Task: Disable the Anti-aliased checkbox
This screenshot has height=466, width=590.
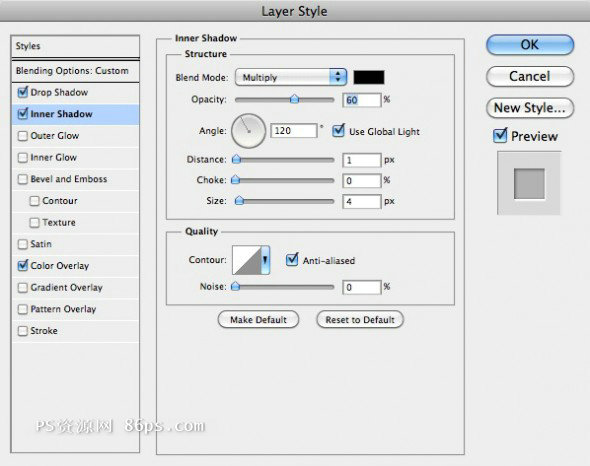Action: pos(292,260)
